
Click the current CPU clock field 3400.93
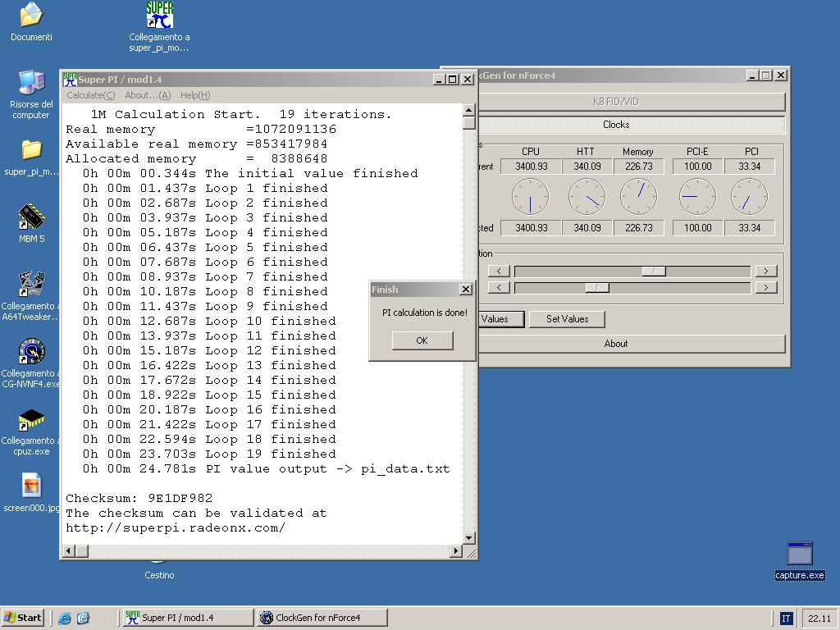(531, 167)
